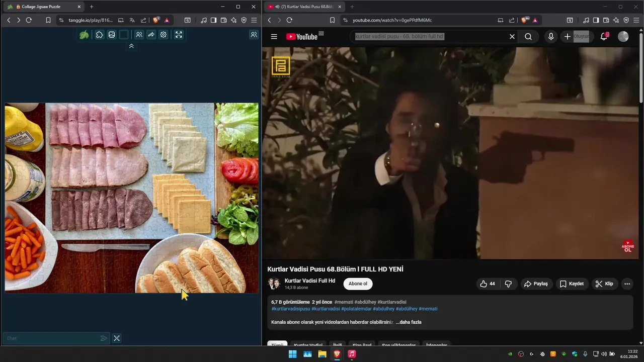This screenshot has height=362, width=644.
Task: Toggle fullscreen in Tanggle toolbar
Action: tap(179, 35)
